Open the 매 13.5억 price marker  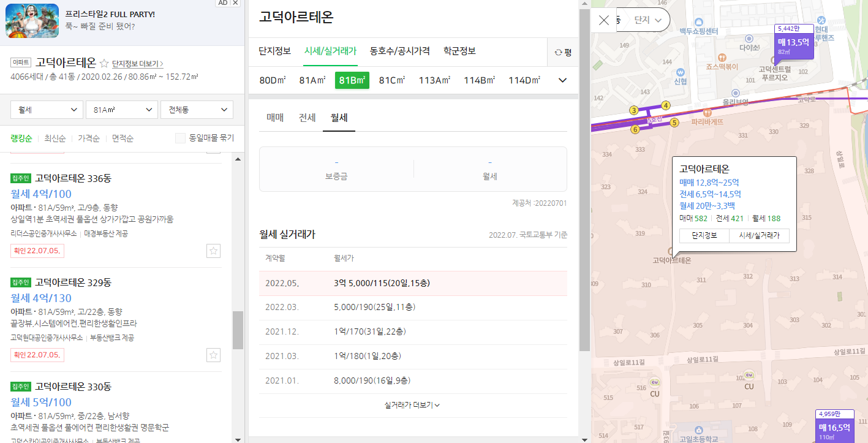(x=794, y=45)
